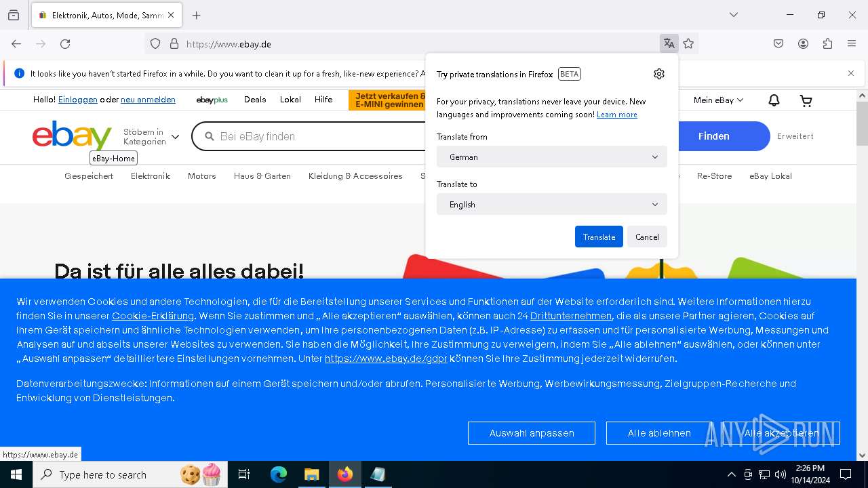Select the eBay Lokal category
The image size is (868, 488).
(x=770, y=176)
